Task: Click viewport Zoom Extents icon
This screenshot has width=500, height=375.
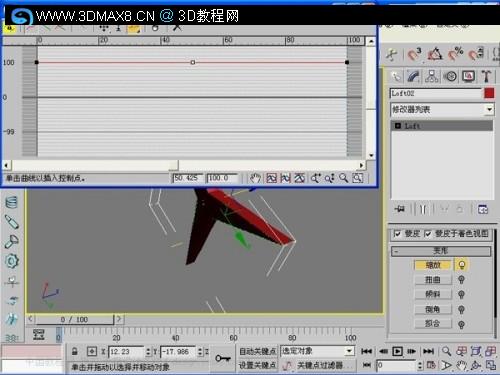Action: (x=476, y=351)
